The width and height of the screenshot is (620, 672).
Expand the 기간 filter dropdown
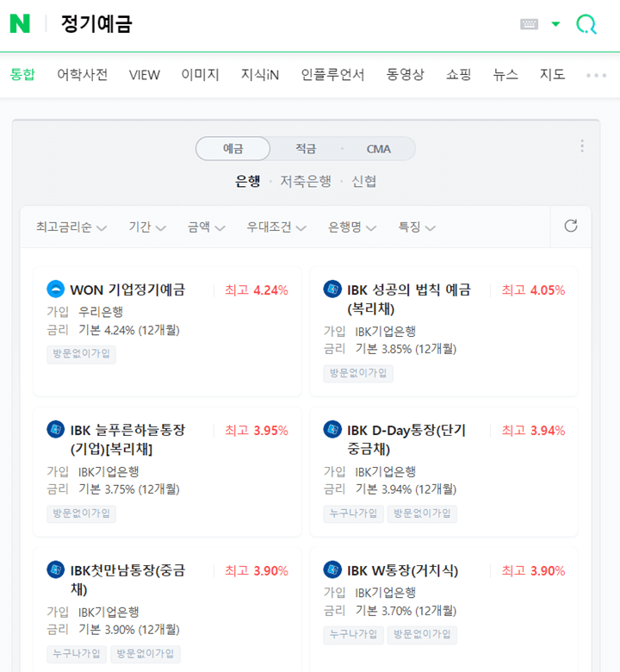tap(147, 227)
